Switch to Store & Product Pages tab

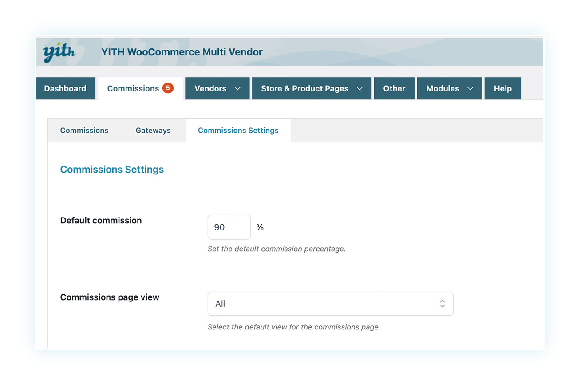(x=304, y=89)
